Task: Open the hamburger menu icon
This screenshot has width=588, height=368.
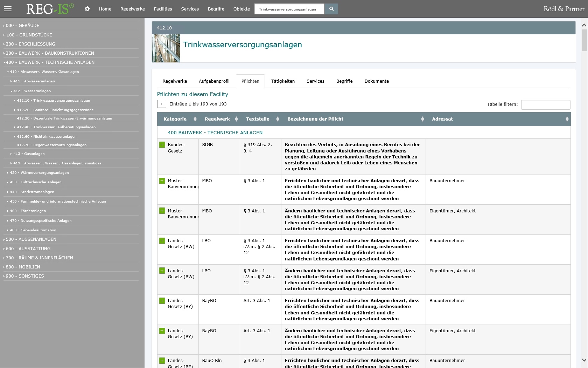Action: [8, 9]
